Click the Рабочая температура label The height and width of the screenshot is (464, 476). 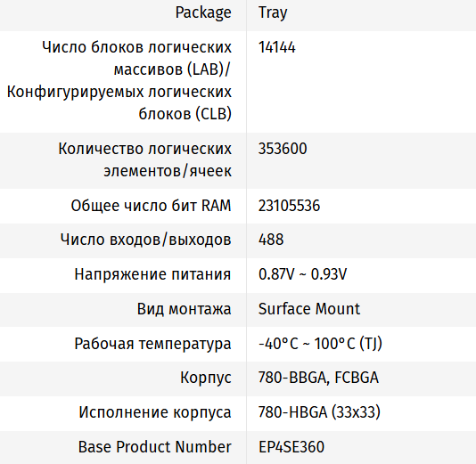(152, 344)
